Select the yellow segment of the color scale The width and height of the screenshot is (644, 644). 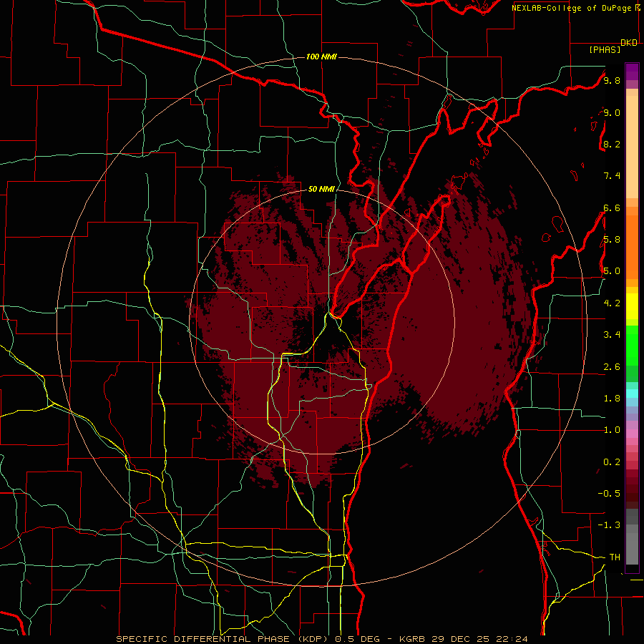pyautogui.click(x=632, y=306)
